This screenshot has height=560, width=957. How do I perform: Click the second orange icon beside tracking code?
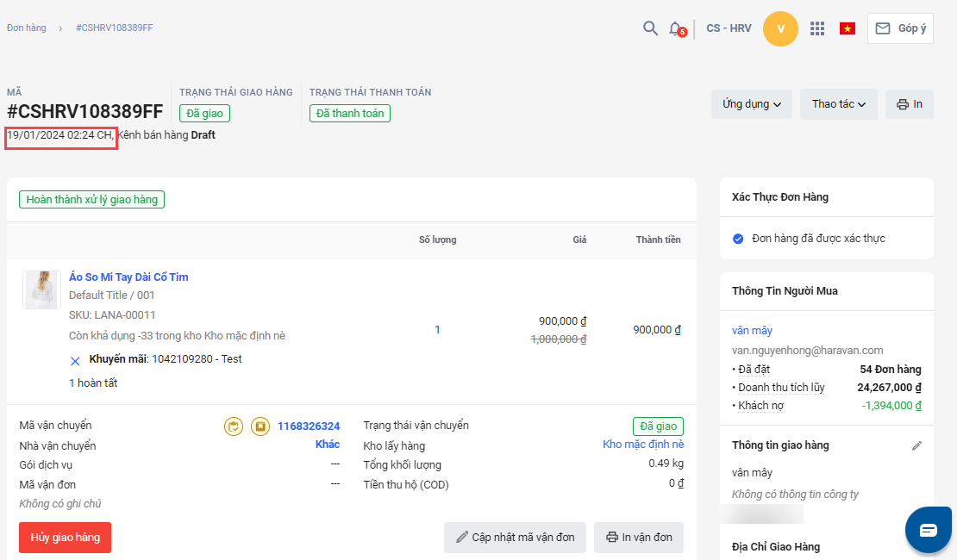tap(260, 426)
